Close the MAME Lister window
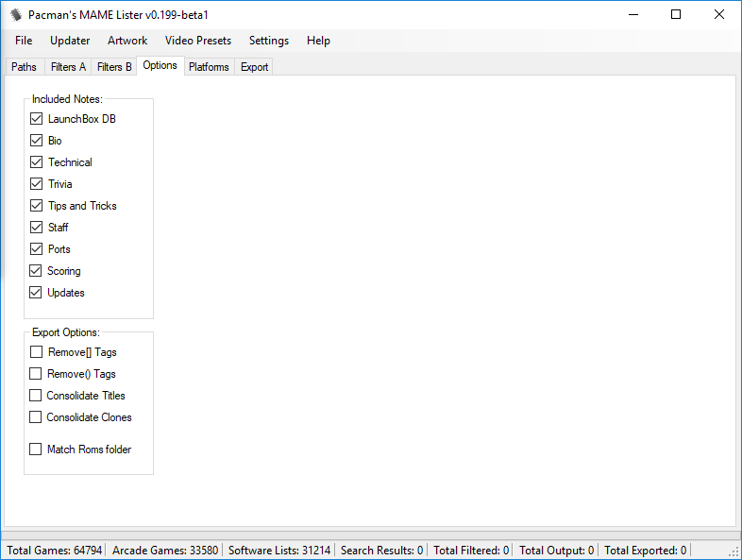This screenshot has width=742, height=560. click(718, 15)
